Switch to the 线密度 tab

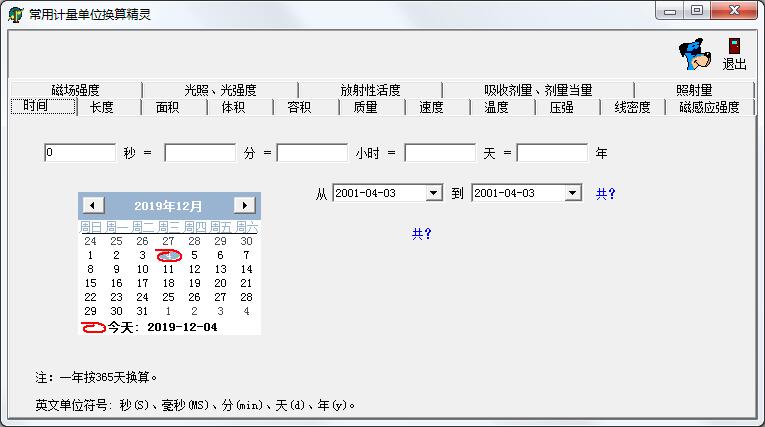[x=632, y=107]
